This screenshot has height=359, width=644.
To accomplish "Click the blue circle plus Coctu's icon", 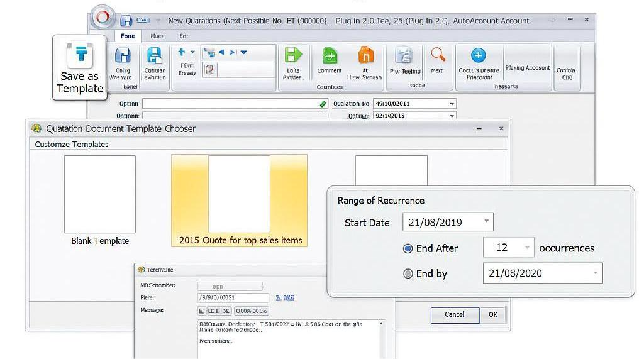I will coord(478,55).
